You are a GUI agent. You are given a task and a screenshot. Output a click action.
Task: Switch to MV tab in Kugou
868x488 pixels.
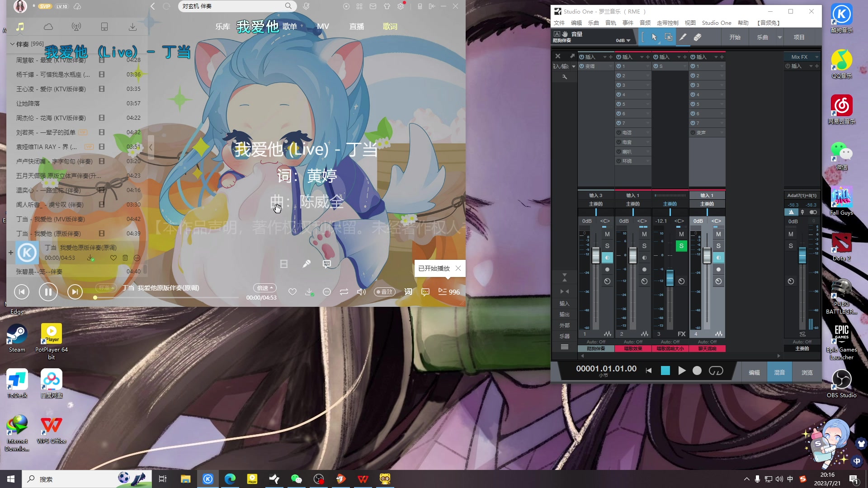tap(323, 27)
